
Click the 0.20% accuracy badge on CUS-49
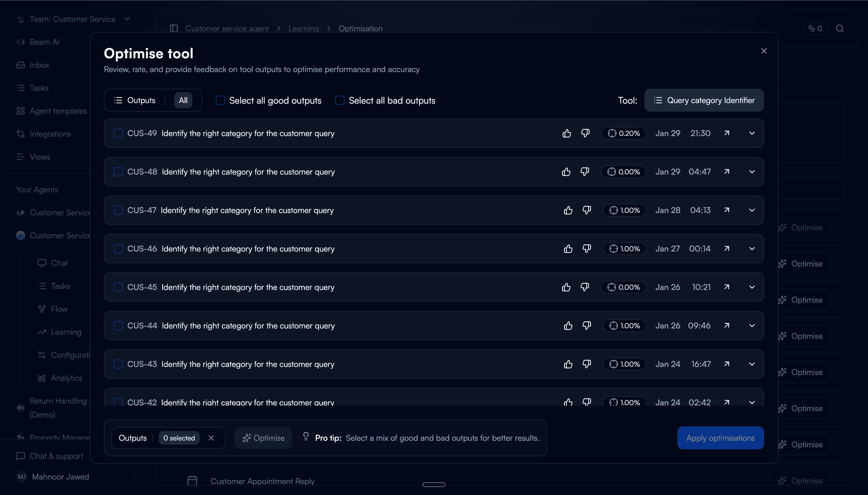pyautogui.click(x=624, y=133)
